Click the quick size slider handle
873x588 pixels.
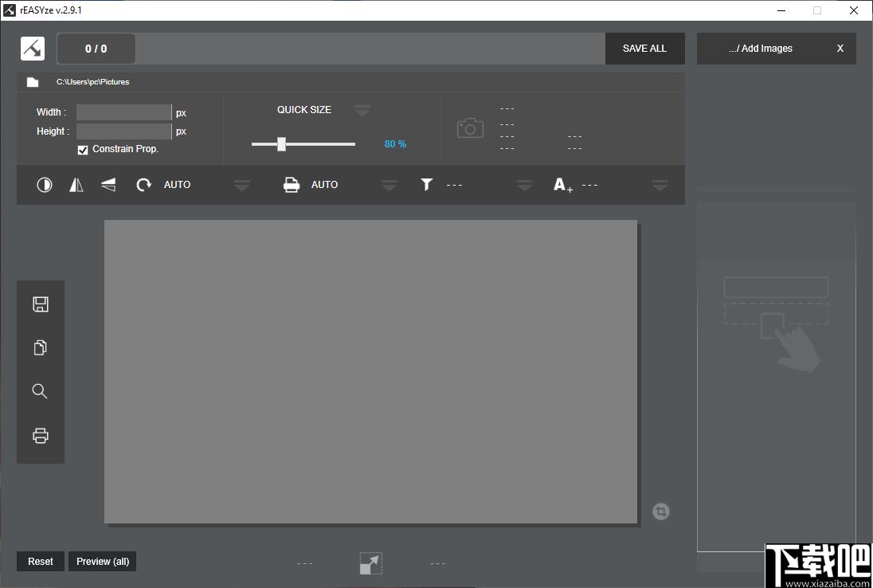(x=282, y=144)
